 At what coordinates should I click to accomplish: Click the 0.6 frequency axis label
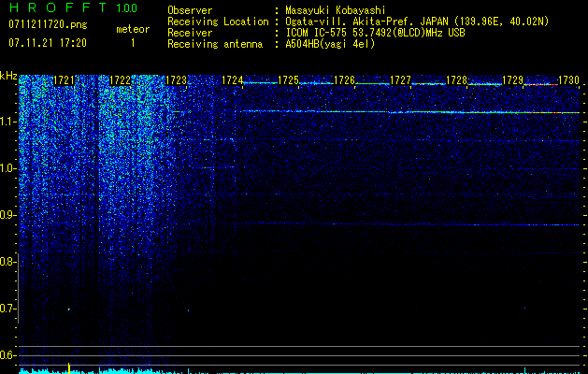7,355
